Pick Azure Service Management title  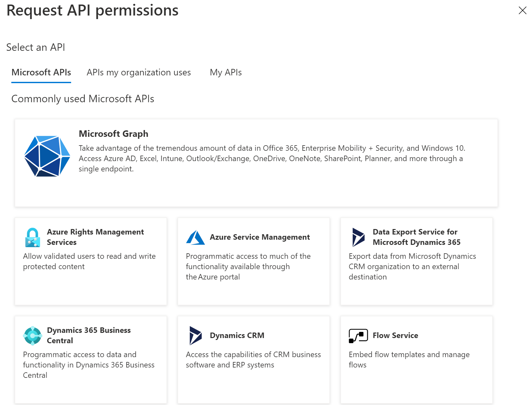(x=260, y=237)
